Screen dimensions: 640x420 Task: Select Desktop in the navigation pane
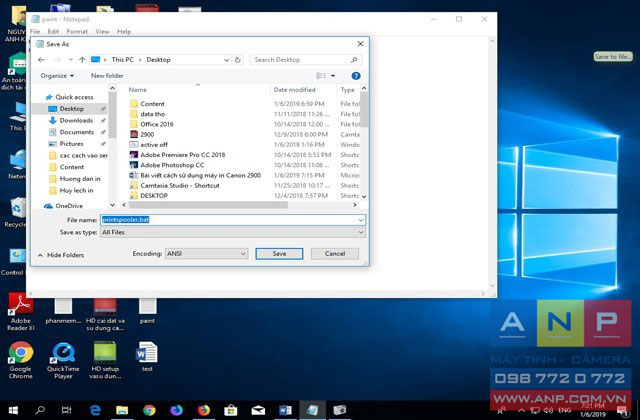72,109
